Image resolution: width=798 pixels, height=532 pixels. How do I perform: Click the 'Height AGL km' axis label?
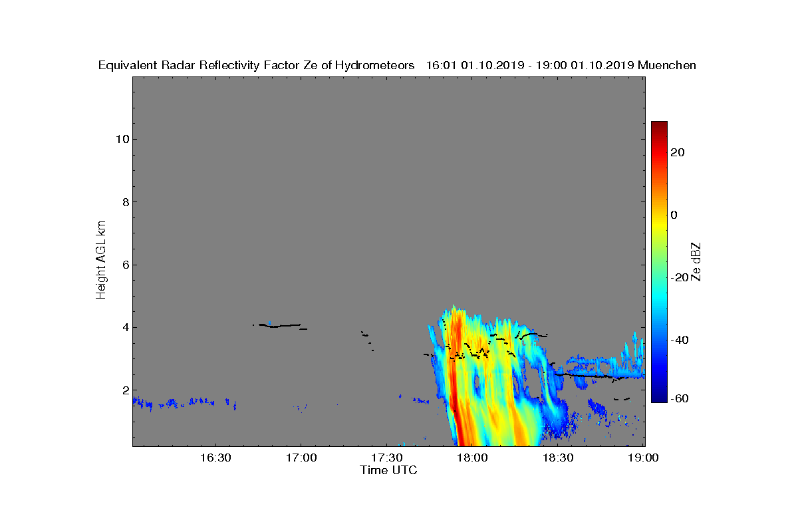point(101,259)
